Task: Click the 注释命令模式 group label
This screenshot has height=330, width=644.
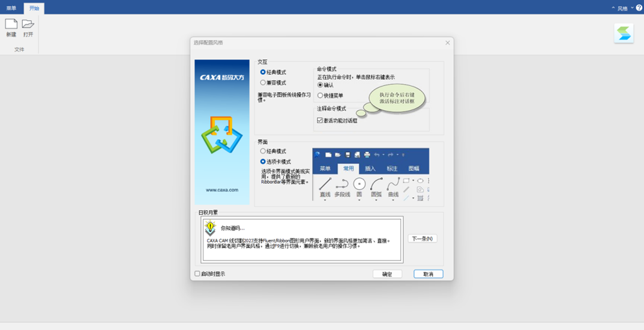Action: pyautogui.click(x=331, y=109)
